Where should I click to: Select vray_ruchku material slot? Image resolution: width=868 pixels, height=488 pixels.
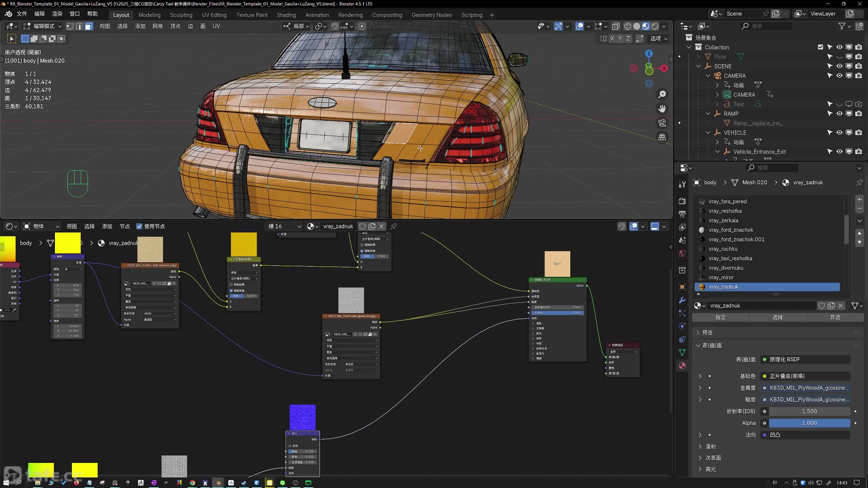tap(723, 249)
